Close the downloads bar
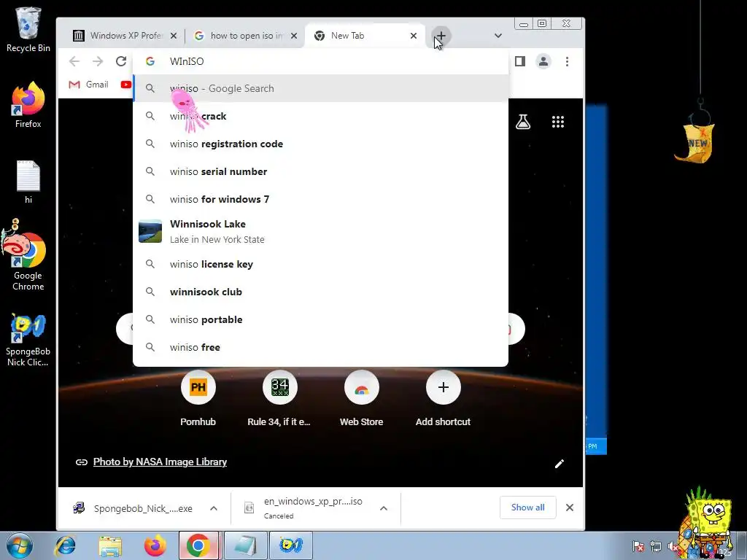Viewport: 747px width, 560px height. (569, 507)
